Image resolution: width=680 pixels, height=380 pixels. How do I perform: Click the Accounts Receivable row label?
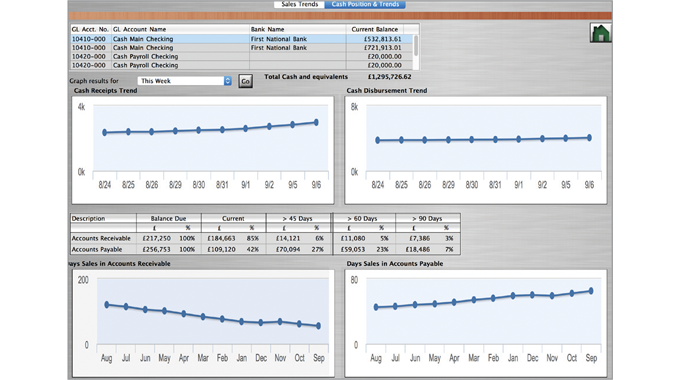pyautogui.click(x=101, y=238)
